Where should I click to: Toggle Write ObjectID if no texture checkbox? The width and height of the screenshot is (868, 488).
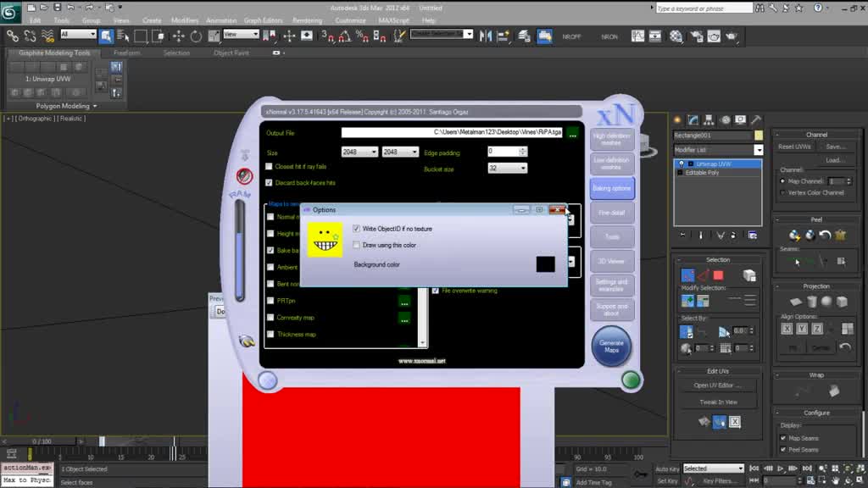[x=357, y=229]
